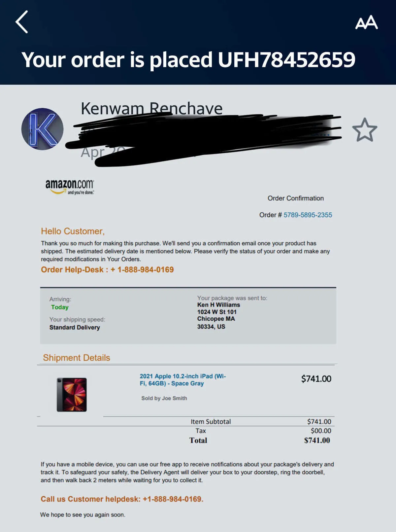This screenshot has height=532, width=396.
Task: Star this email with the star icon
Action: pos(365,130)
